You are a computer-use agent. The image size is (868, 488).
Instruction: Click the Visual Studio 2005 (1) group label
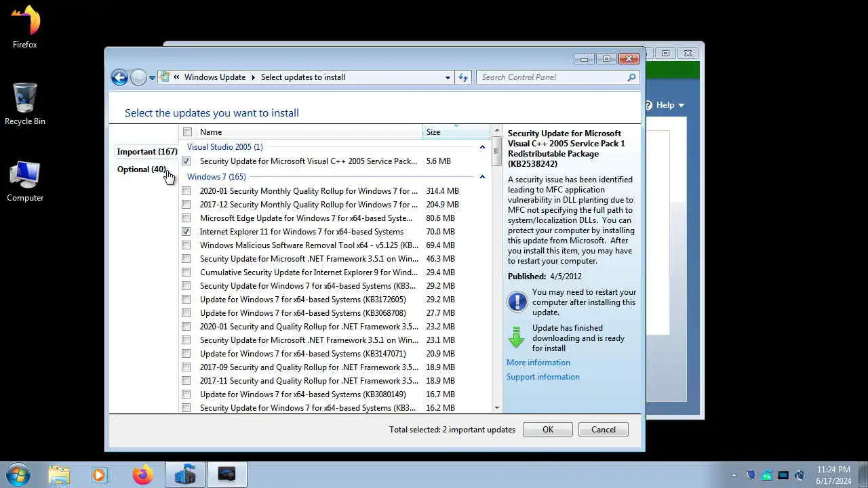(x=225, y=147)
